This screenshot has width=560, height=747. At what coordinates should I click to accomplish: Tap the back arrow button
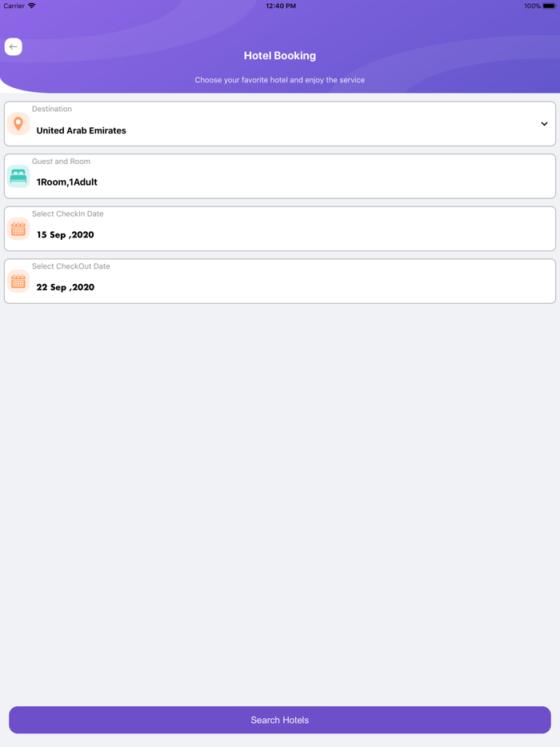click(14, 47)
